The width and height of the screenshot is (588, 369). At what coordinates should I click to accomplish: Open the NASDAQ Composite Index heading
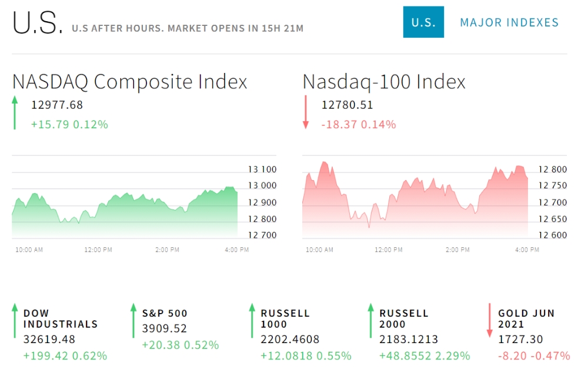129,81
